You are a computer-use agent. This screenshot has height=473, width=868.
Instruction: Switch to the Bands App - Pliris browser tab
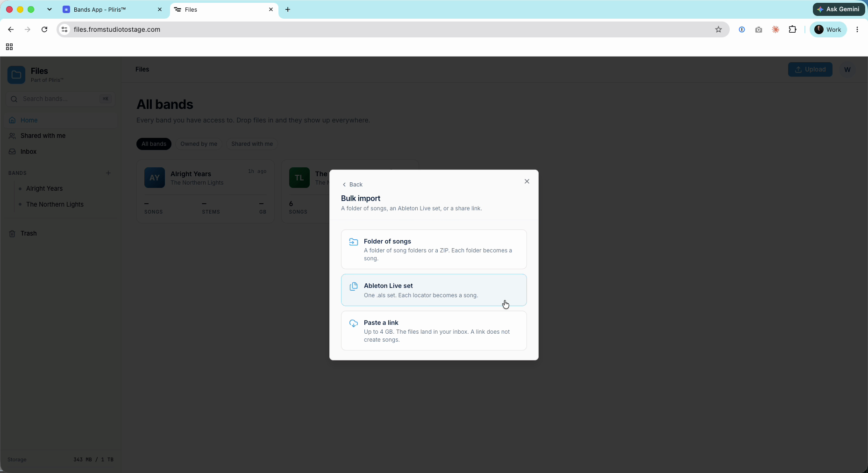click(x=113, y=9)
